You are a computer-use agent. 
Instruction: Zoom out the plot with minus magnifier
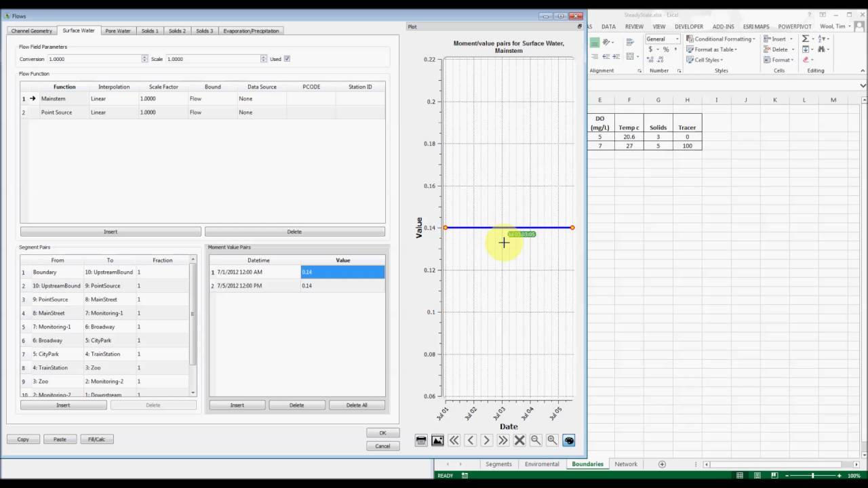536,441
